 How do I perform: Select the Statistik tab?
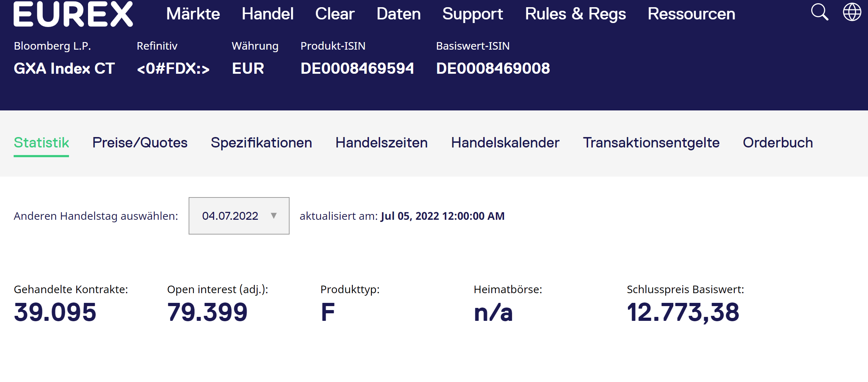coord(41,143)
